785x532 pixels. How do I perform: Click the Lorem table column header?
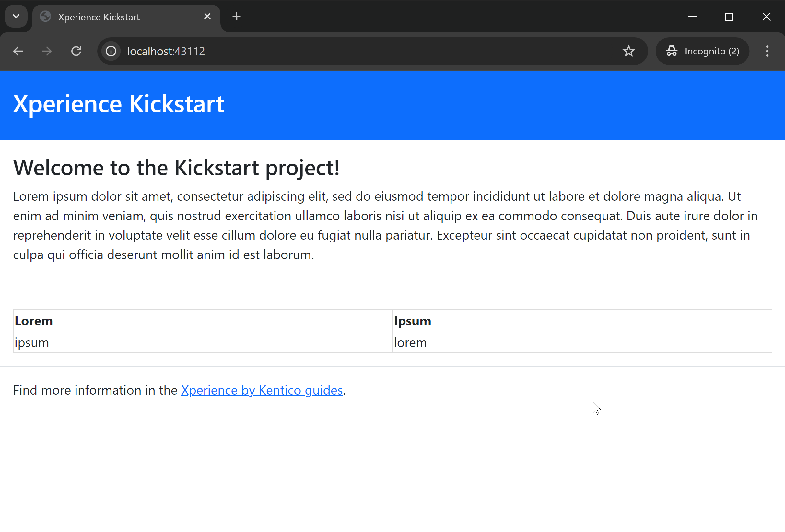click(34, 321)
